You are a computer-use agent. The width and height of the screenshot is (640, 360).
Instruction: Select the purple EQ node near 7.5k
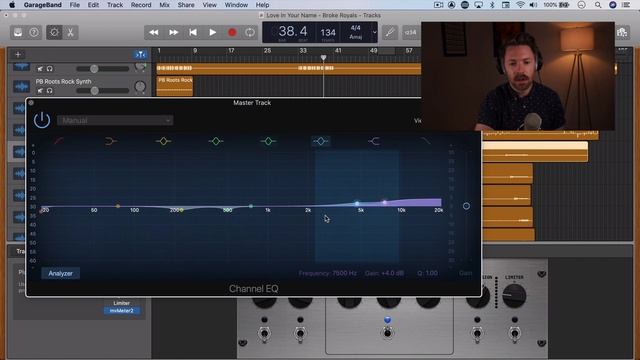tap(384, 202)
